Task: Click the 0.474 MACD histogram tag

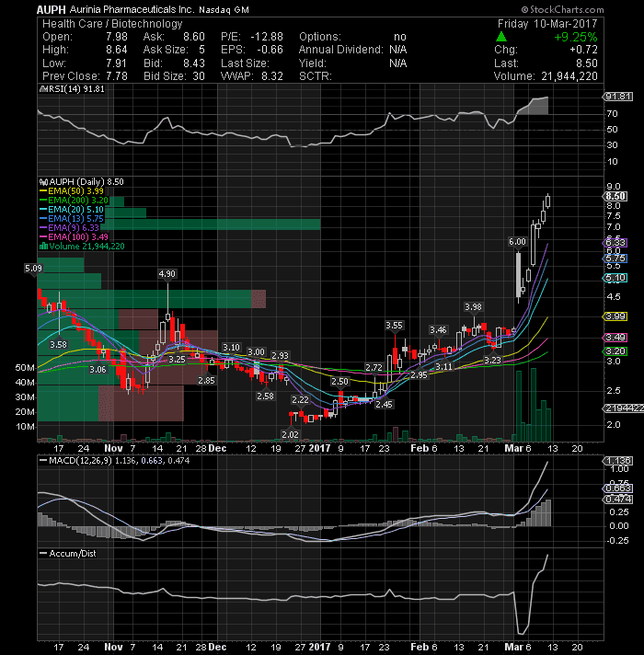Action: (618, 500)
